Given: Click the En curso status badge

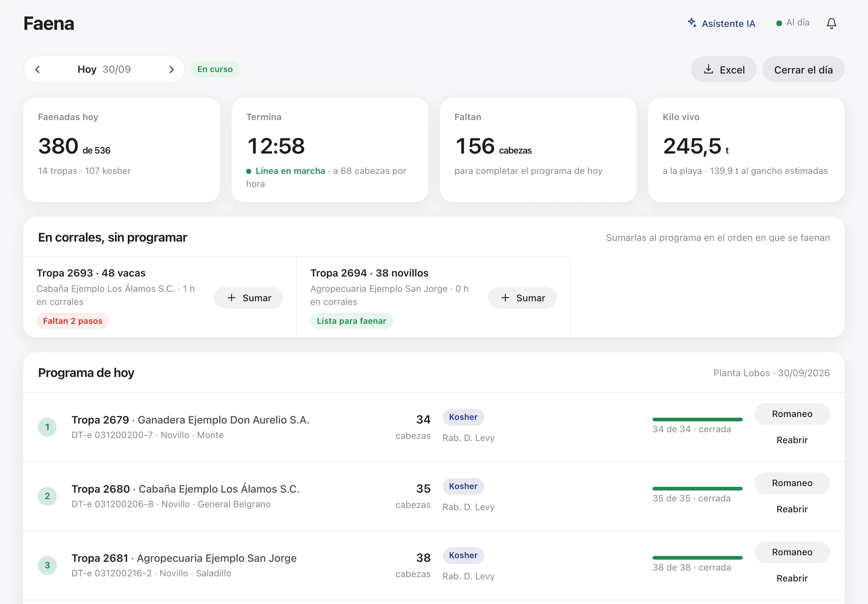Looking at the screenshot, I should click(215, 69).
